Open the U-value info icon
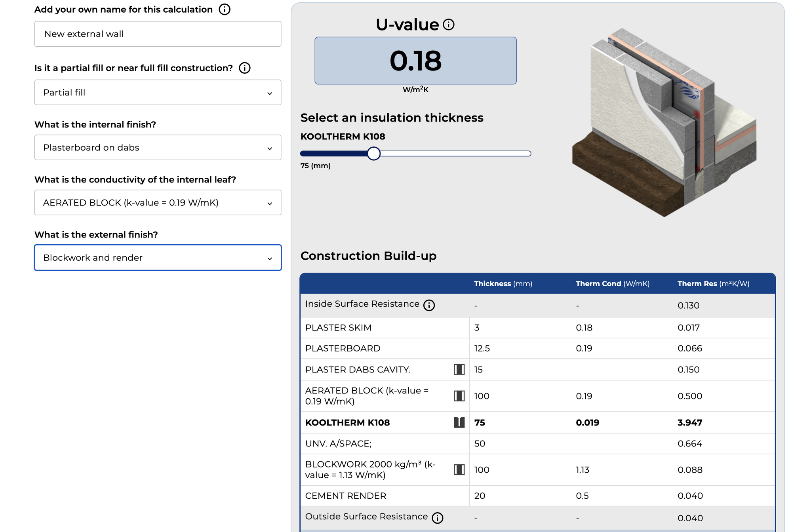Image resolution: width=811 pixels, height=532 pixels. pos(449,25)
